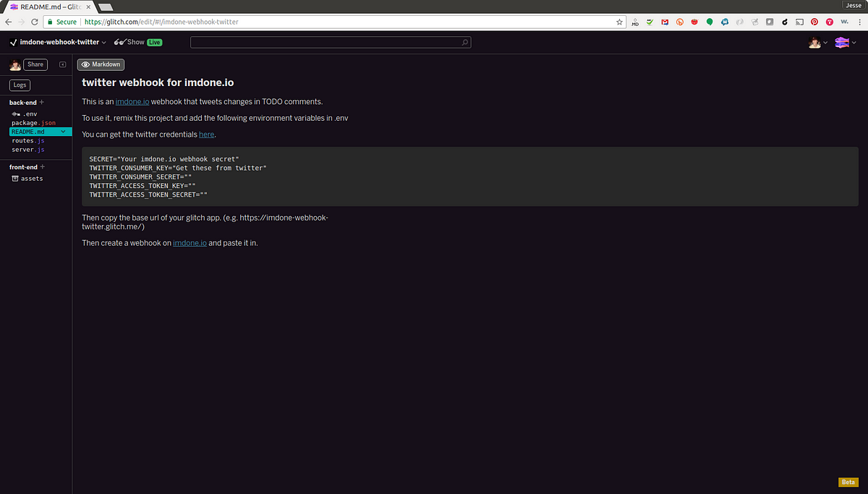
Task: Select README.md in the file list
Action: pyautogui.click(x=41, y=132)
